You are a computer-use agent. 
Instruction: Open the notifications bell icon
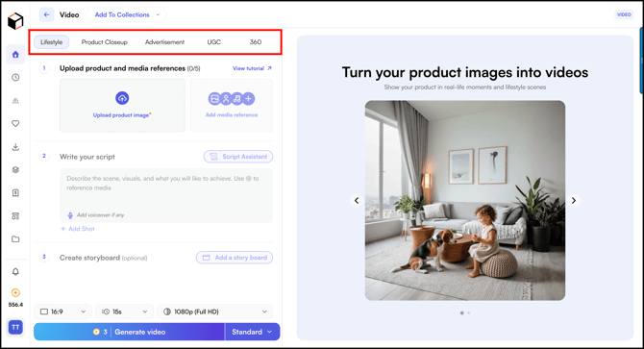coord(15,272)
